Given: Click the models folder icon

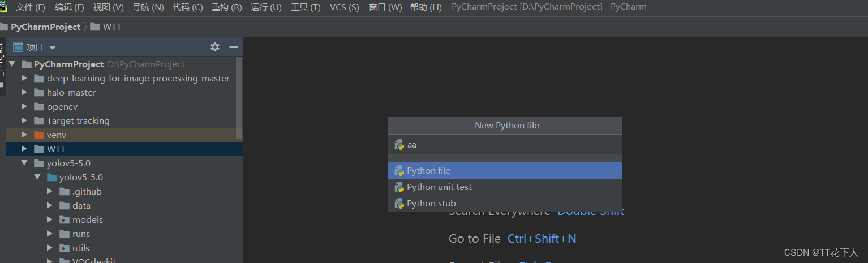Looking at the screenshot, I should click(65, 220).
